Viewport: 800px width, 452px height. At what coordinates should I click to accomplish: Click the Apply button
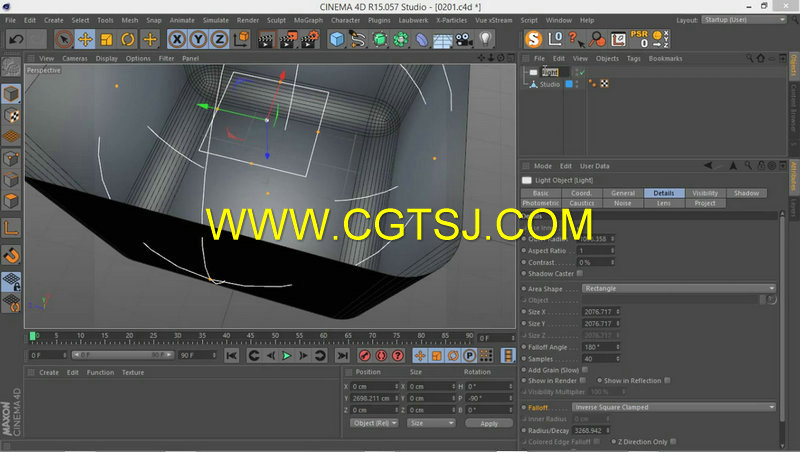(x=489, y=423)
